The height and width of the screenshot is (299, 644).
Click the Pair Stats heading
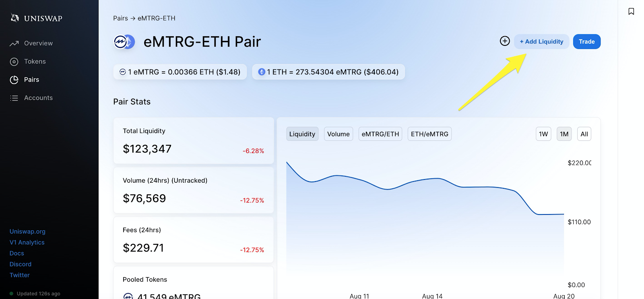tap(132, 102)
